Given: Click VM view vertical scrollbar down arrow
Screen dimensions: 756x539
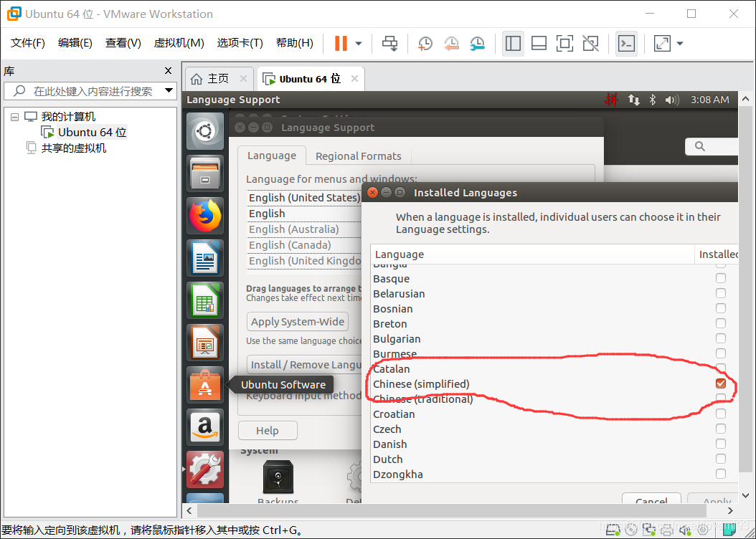Looking at the screenshot, I should (x=746, y=495).
